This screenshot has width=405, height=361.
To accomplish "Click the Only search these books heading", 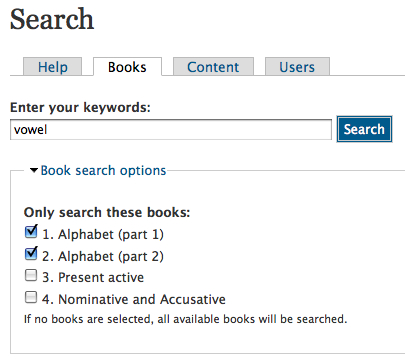I will point(107,212).
